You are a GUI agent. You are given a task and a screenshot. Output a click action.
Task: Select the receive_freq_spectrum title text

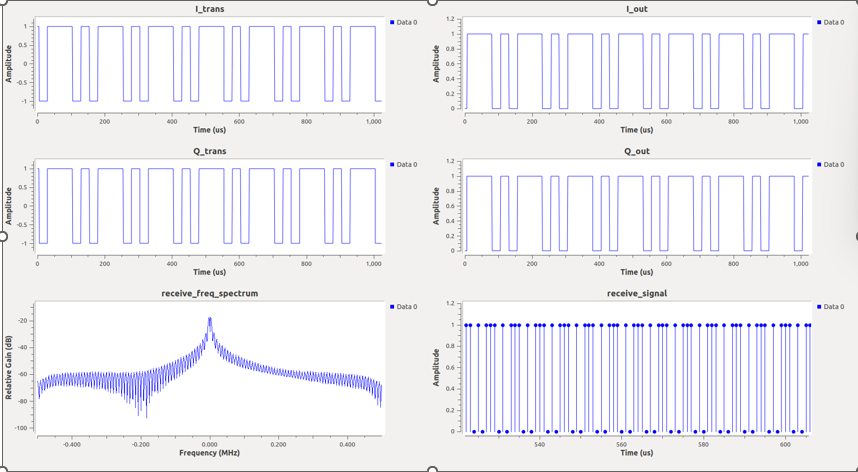(209, 293)
